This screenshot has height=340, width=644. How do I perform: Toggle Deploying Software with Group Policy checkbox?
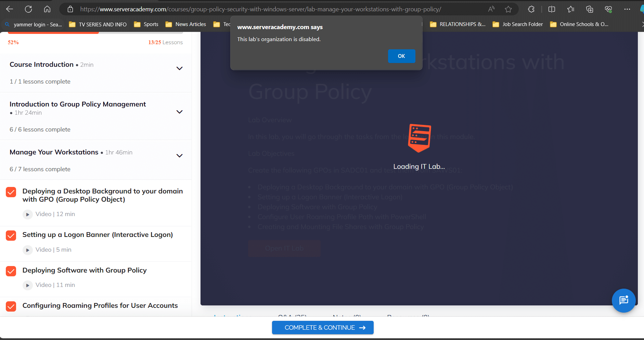(11, 271)
